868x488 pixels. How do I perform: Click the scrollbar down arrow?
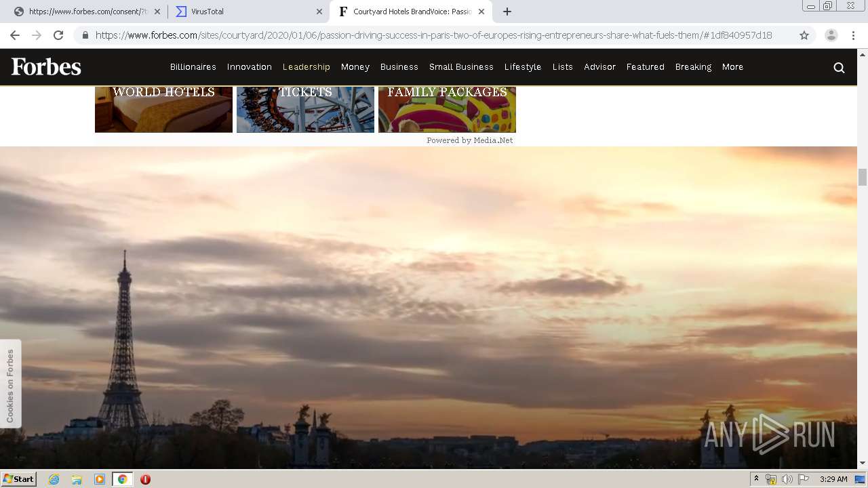coord(863,463)
